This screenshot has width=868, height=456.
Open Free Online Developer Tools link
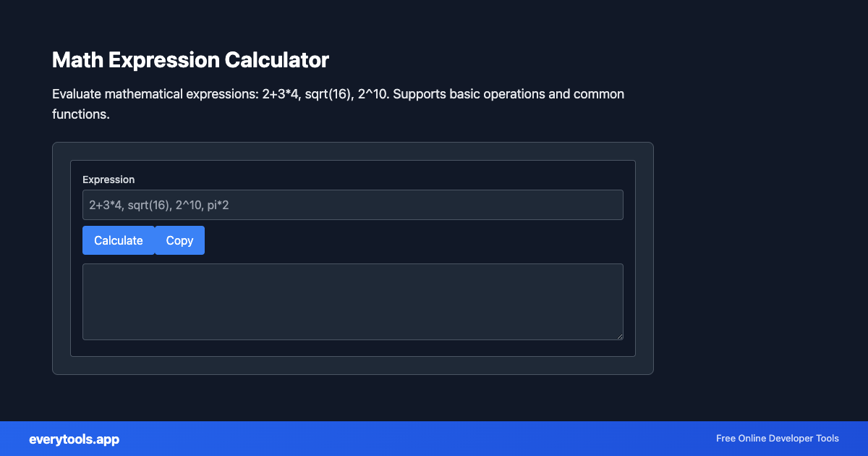pyautogui.click(x=777, y=438)
